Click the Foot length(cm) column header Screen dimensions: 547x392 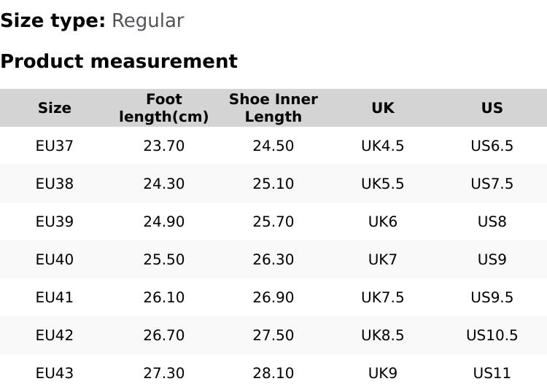(x=164, y=108)
